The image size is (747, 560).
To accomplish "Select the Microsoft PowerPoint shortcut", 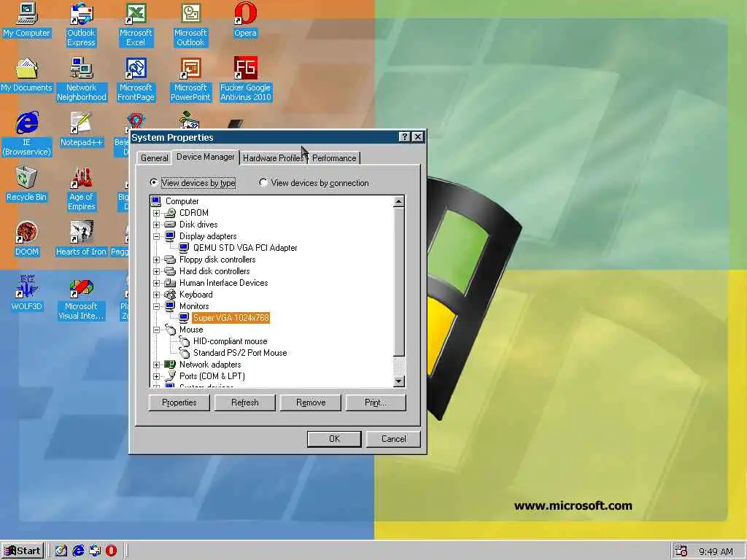I will coord(190,79).
